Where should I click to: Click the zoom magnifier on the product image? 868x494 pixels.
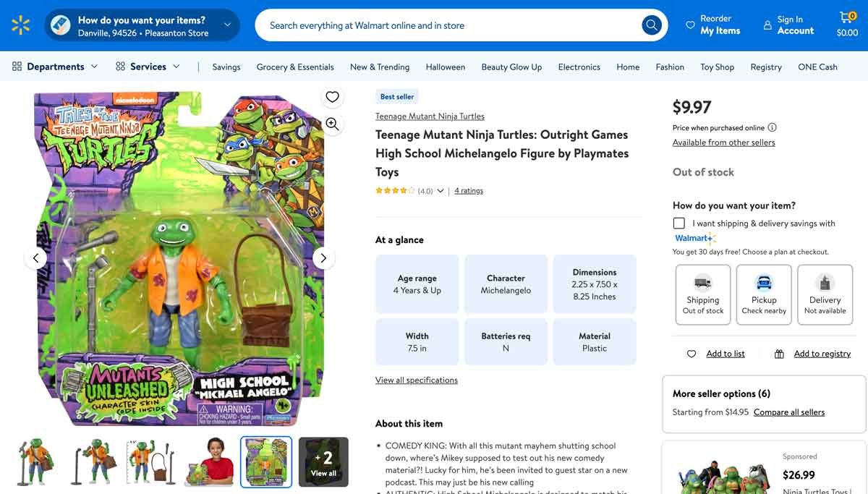point(332,124)
